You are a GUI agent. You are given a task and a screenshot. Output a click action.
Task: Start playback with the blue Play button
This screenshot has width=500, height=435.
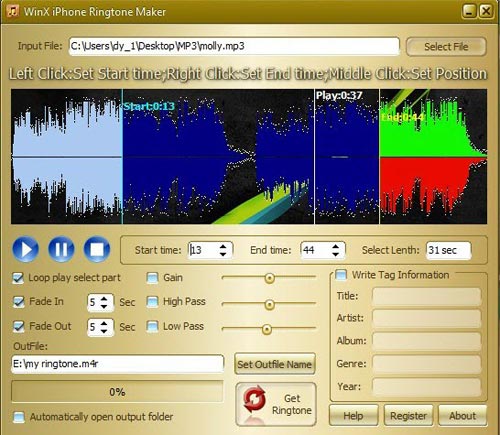(x=26, y=249)
